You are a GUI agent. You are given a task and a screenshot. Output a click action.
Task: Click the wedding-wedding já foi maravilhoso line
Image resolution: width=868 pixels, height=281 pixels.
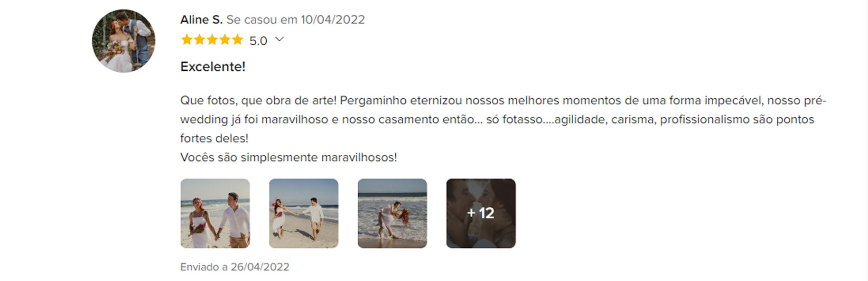point(497,119)
